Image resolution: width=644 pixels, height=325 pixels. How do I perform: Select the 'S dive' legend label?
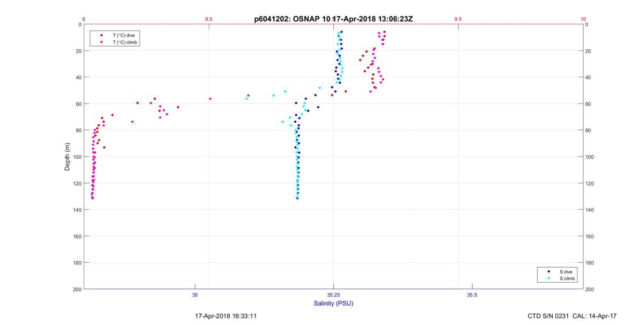point(566,272)
